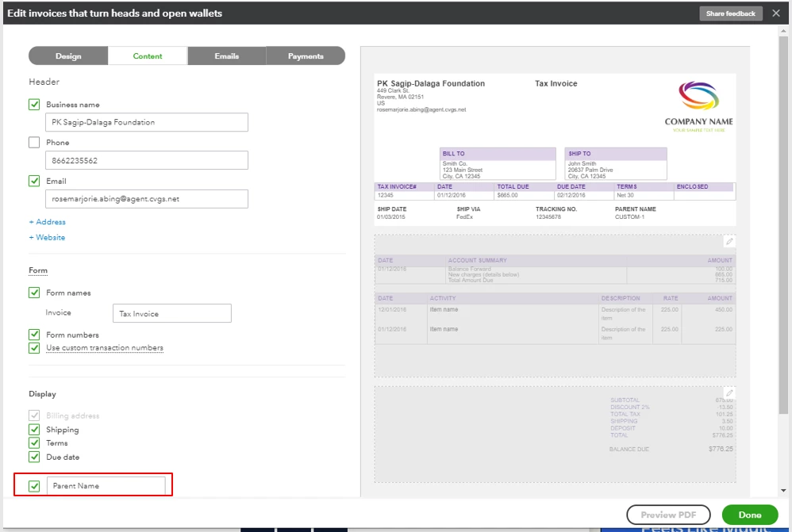Click the Display section label
This screenshot has width=792, height=532.
point(42,394)
